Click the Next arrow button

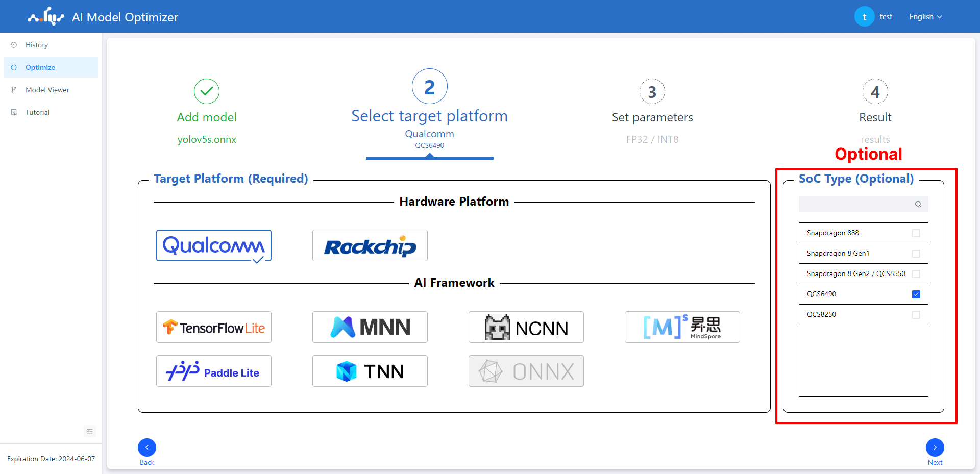pyautogui.click(x=935, y=447)
